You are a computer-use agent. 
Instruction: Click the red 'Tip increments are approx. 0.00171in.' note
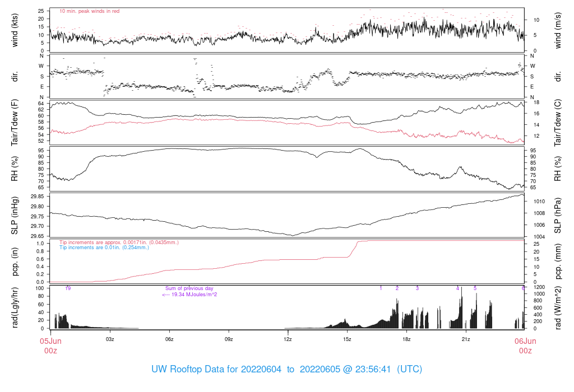point(119,242)
